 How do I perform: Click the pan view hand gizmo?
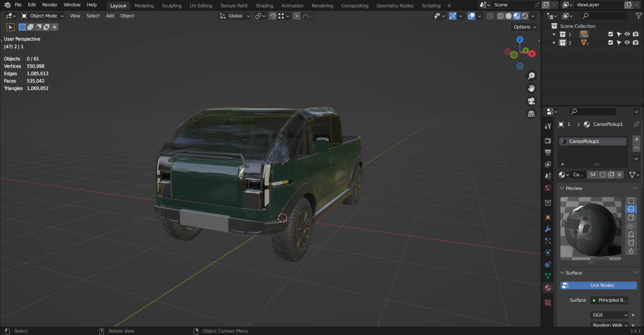coord(531,88)
